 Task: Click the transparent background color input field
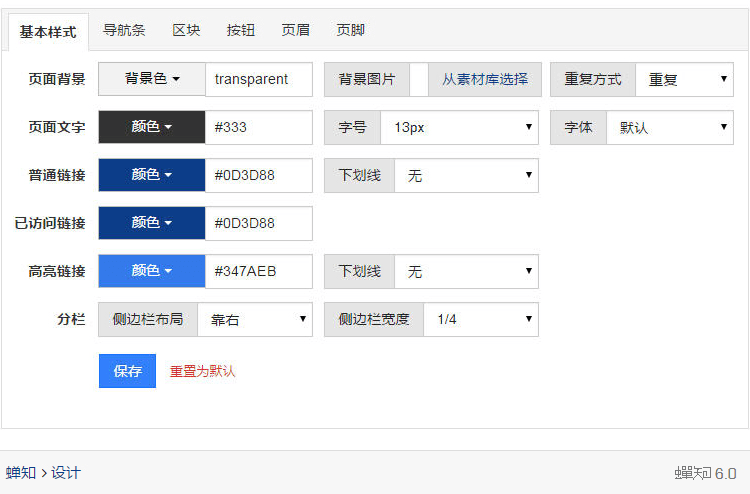pos(258,79)
